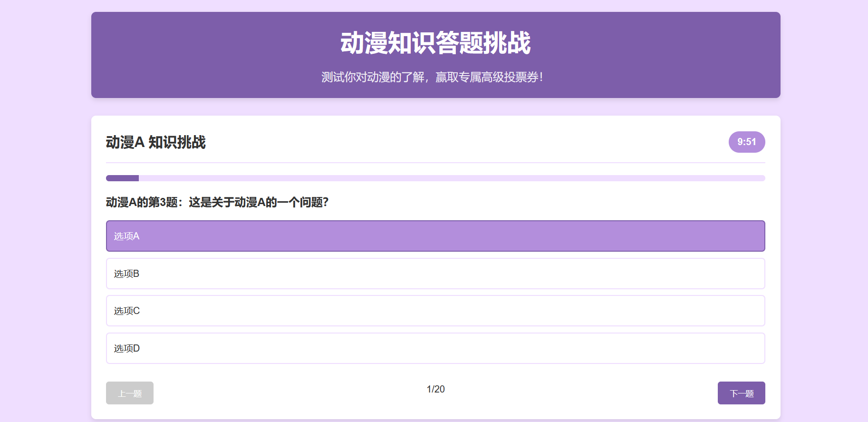Click the 动漫A 知识挑战 quiz heading
868x422 pixels.
click(x=155, y=142)
